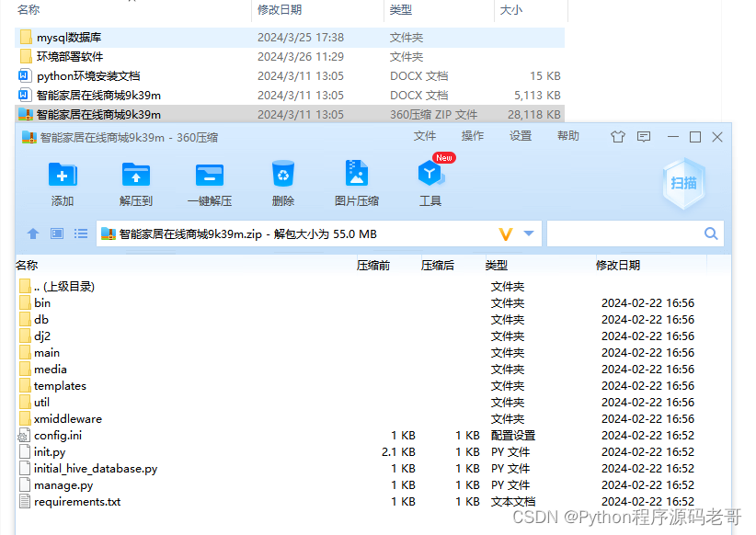Viewport: 756px width, 535px height.
Task: Expand the path bar dropdown arrow
Action: point(529,233)
